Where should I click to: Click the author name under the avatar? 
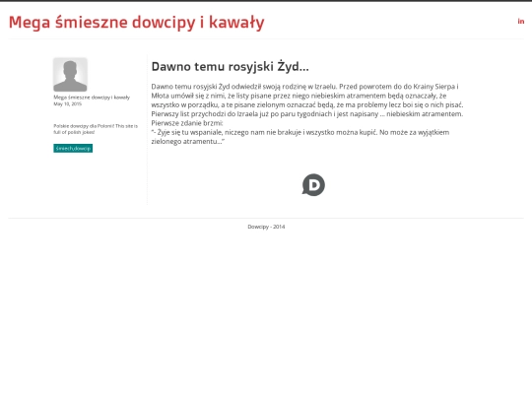click(92, 98)
